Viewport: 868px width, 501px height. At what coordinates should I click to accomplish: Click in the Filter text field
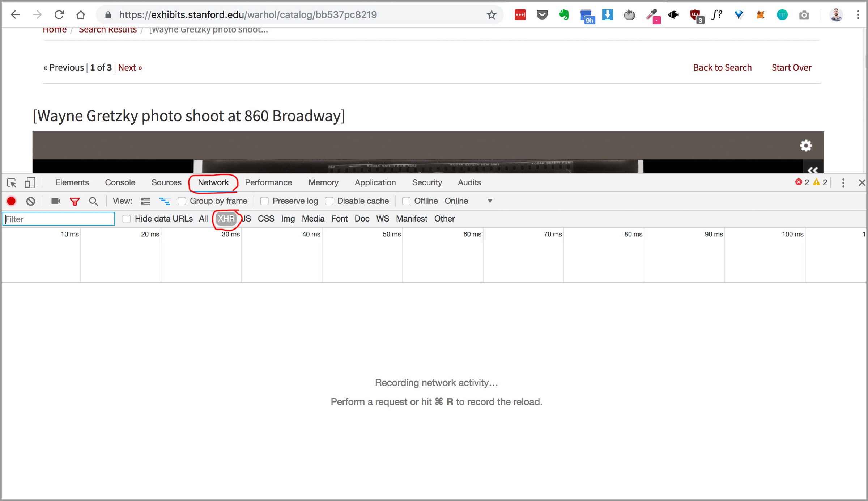59,219
